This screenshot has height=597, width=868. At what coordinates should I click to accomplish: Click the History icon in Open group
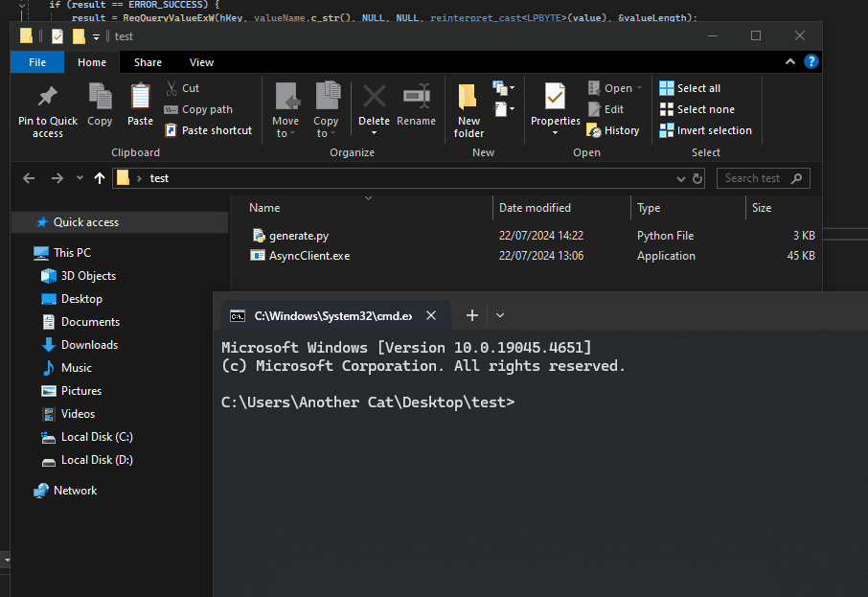point(594,130)
